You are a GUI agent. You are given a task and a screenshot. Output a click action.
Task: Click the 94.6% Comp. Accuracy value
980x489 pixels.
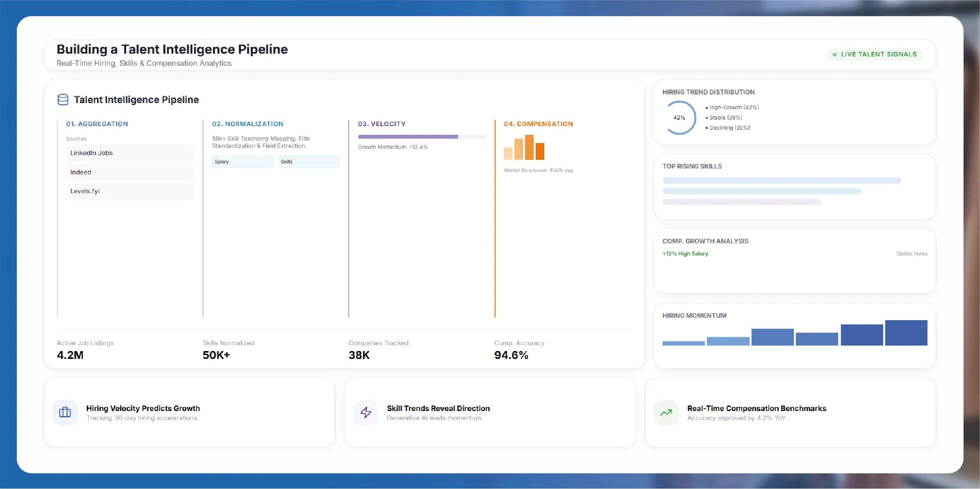[511, 355]
